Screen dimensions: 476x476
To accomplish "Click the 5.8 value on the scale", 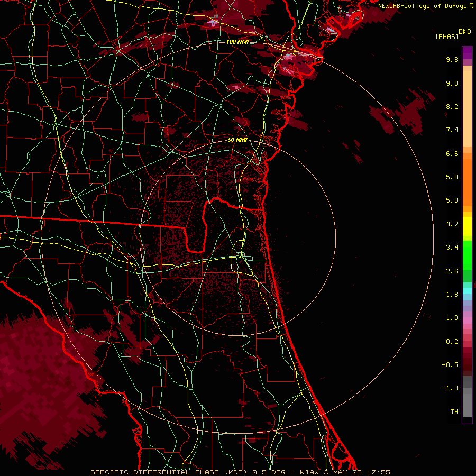I will pos(452,177).
